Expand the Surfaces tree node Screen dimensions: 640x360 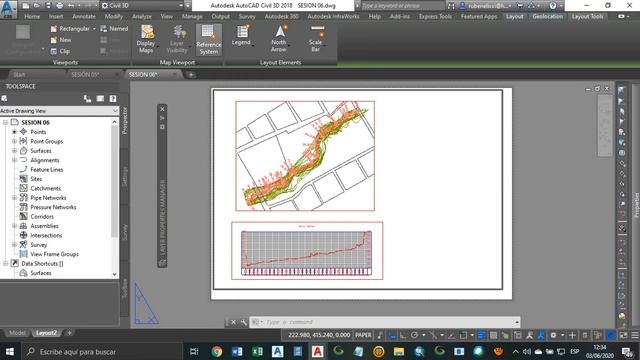coord(14,151)
